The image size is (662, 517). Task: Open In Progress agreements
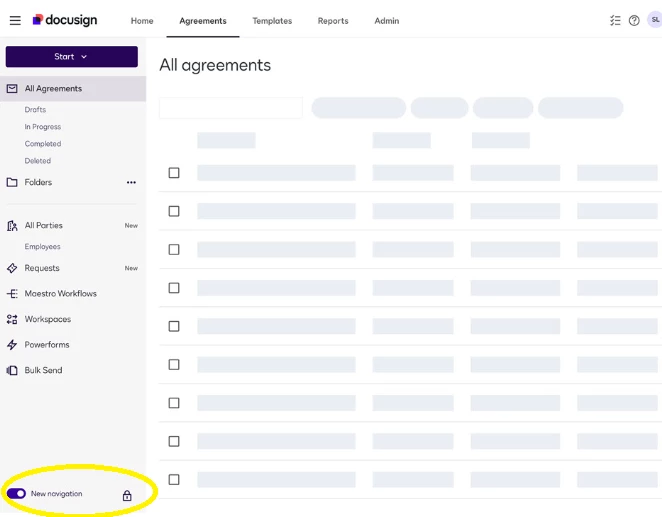pos(43,127)
